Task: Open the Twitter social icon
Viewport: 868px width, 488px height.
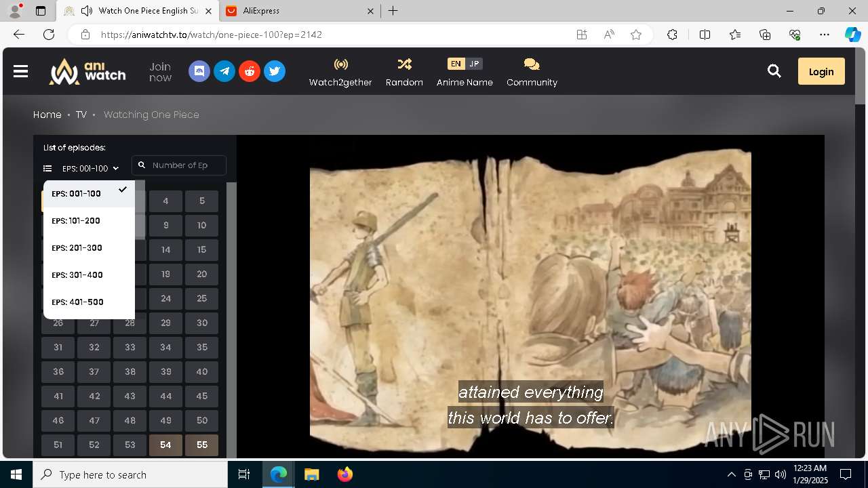Action: tap(275, 71)
